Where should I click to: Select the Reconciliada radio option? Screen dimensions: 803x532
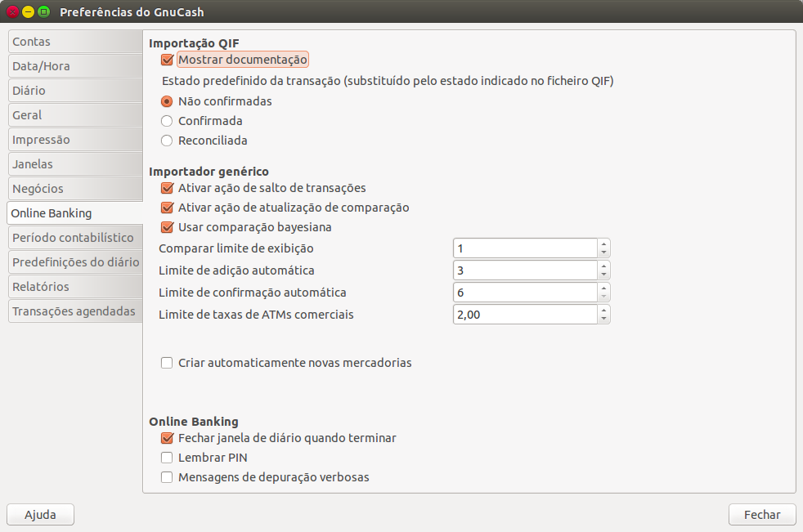point(167,141)
